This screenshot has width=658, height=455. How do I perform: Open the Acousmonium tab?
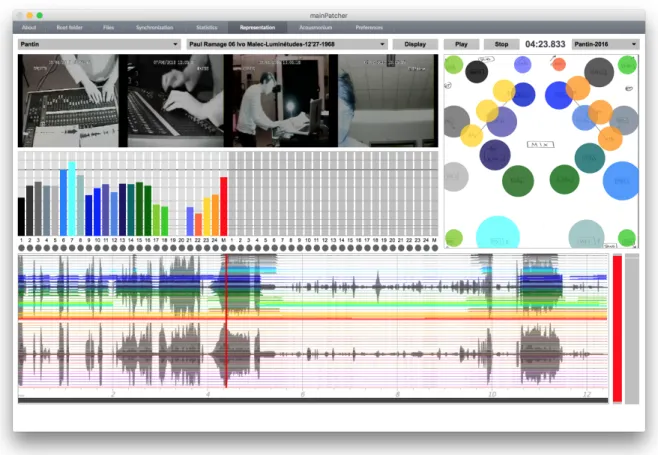point(316,27)
